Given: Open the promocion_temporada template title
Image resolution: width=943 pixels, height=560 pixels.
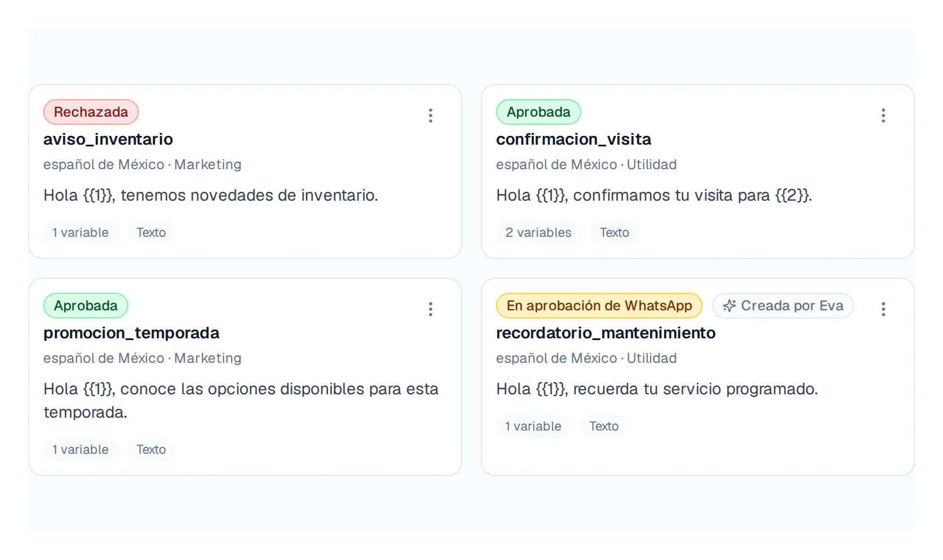Looking at the screenshot, I should point(131,333).
